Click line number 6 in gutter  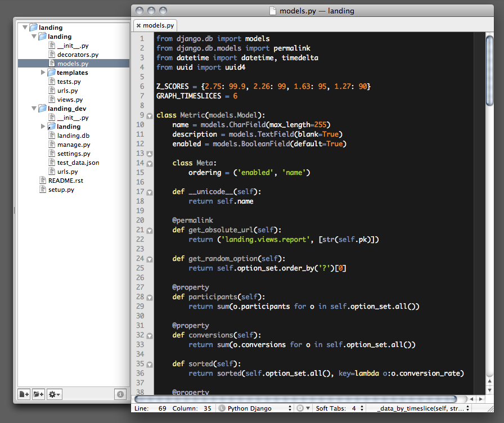[x=142, y=86]
